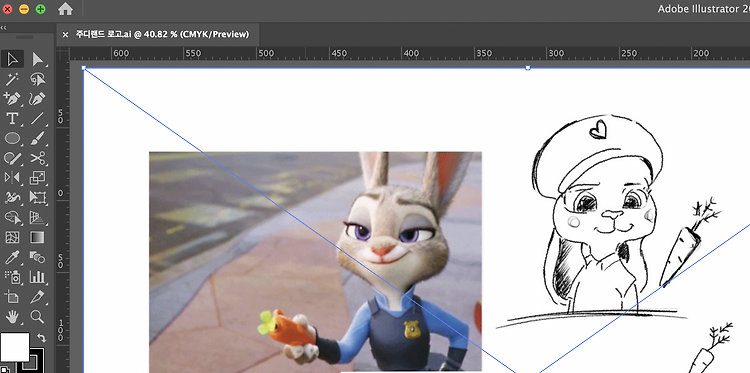The image size is (750, 373).
Task: Select the Paintbrush tool
Action: click(x=37, y=139)
